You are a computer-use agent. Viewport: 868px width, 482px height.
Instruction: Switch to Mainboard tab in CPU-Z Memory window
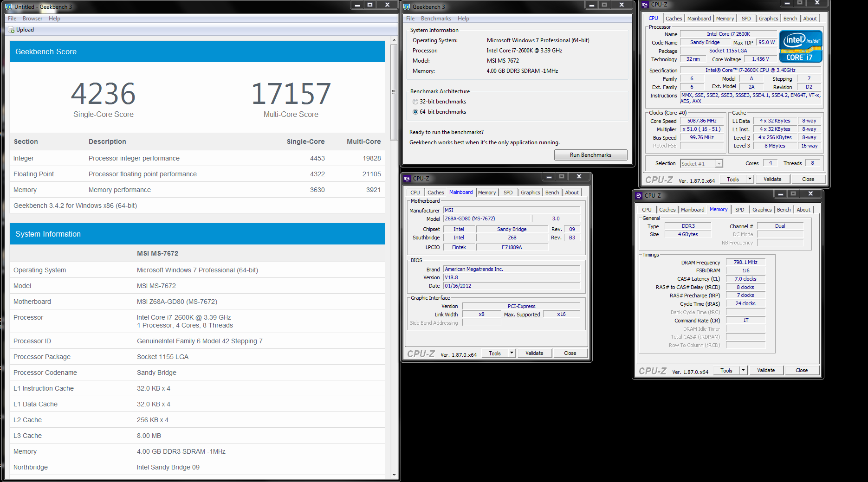point(693,210)
